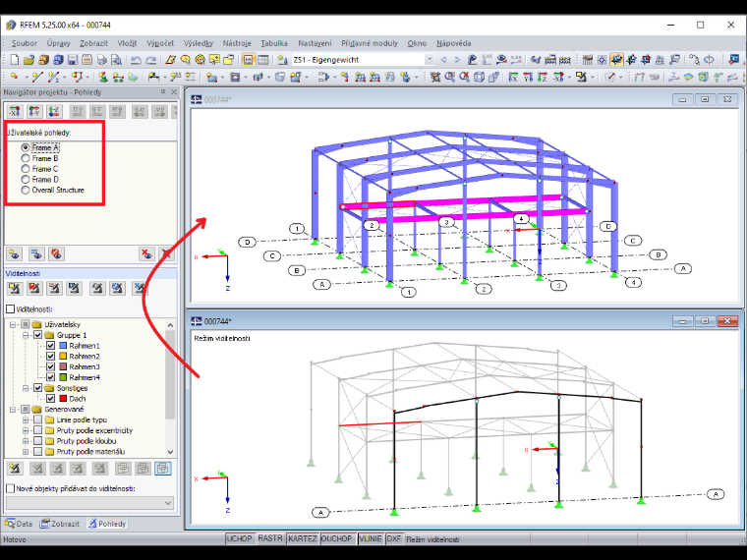Image resolution: width=747 pixels, height=560 pixels.
Task: Check the Linie podle typu checkbox
Action: 37,420
